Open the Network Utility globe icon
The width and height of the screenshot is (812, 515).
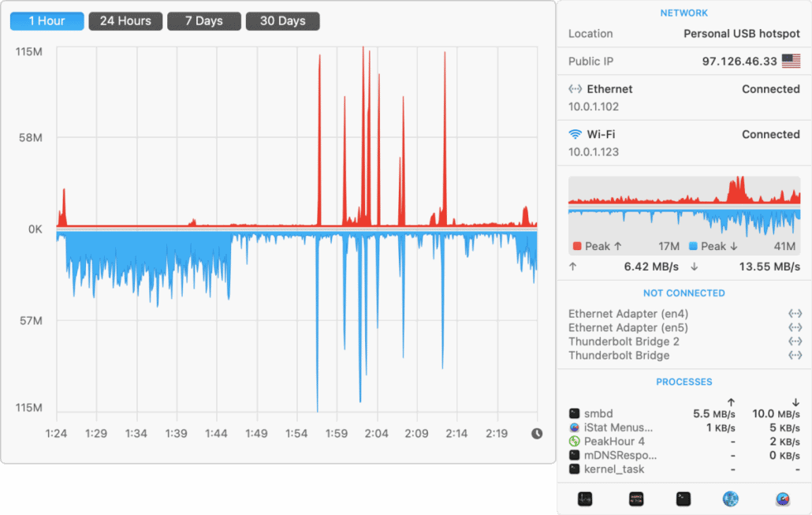731,498
